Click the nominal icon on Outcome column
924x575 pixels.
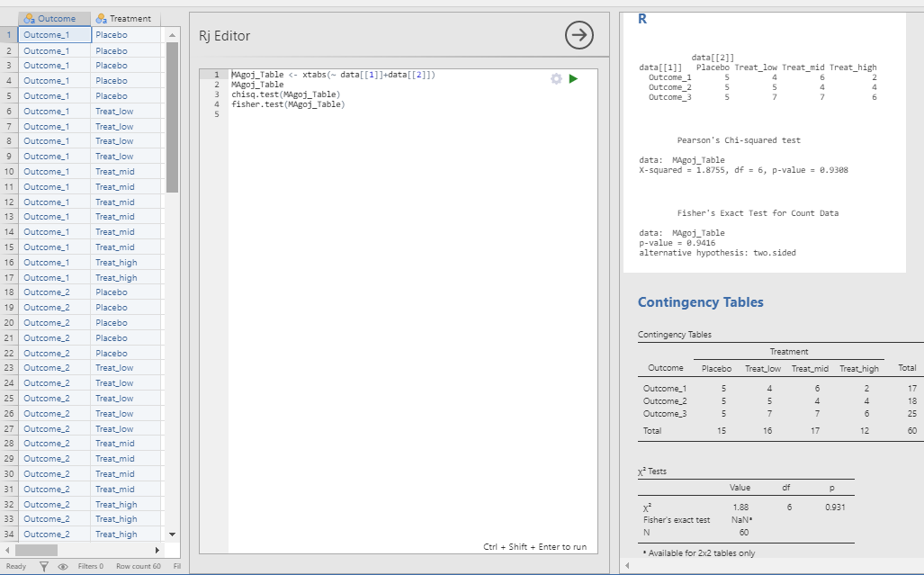coord(29,19)
